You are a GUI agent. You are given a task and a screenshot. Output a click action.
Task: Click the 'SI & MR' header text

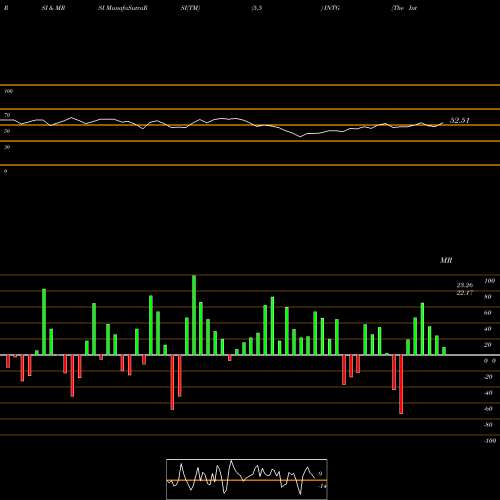53,8
